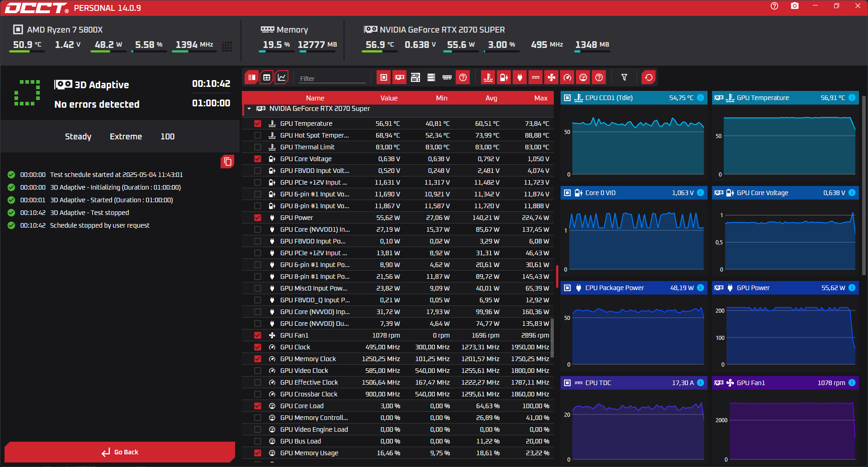The width and height of the screenshot is (868, 467).
Task: Toggle fan sensor type filter
Action: click(x=552, y=77)
